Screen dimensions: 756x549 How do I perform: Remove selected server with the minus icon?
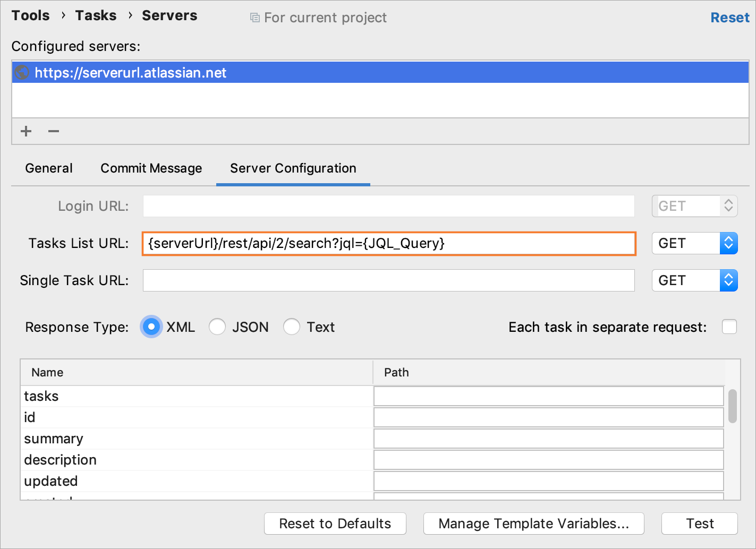click(53, 131)
